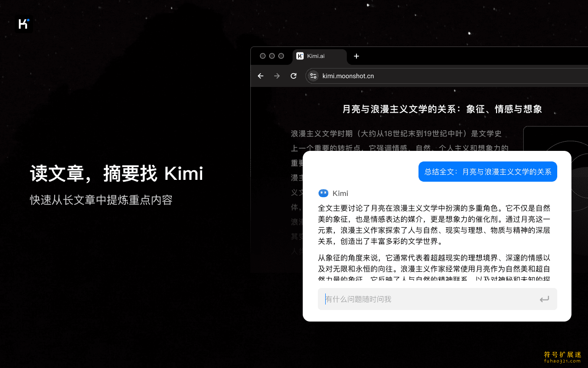Click the Kimi avatar icon in chat panel
The image size is (588, 368).
[x=323, y=193]
